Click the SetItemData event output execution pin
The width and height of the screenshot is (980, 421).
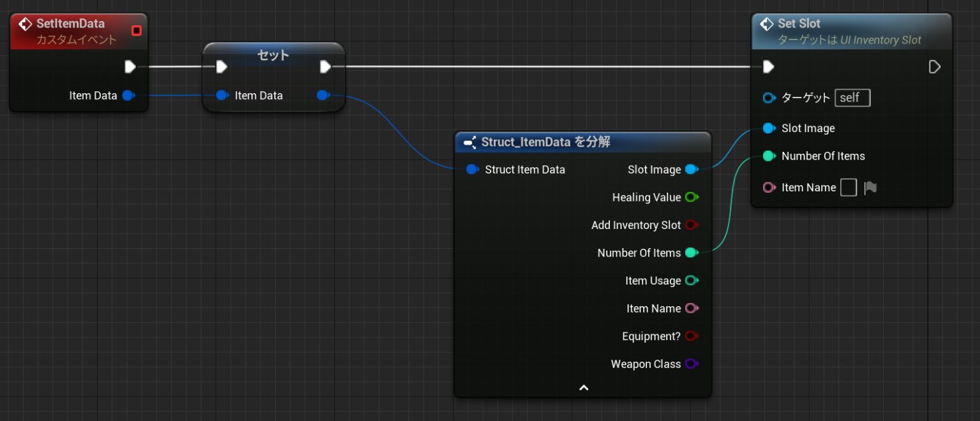[130, 67]
